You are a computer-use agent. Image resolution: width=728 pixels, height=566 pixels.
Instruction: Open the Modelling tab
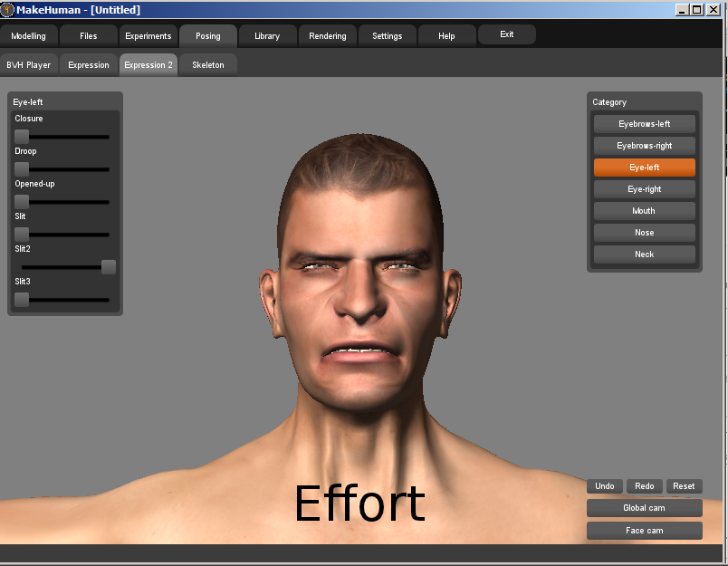[x=29, y=35]
